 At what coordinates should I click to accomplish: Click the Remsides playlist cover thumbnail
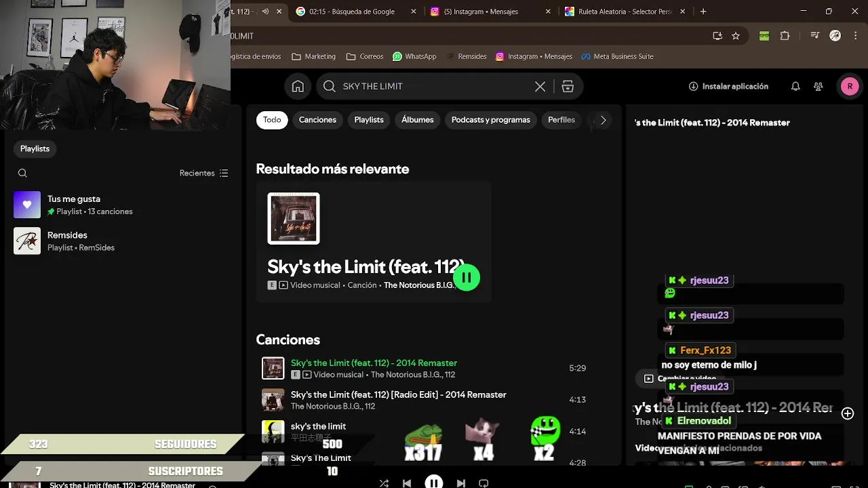27,241
